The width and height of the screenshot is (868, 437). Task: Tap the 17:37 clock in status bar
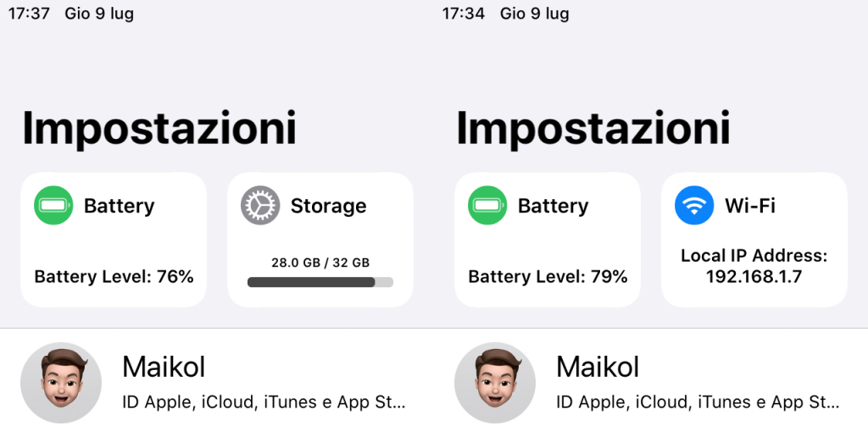click(x=29, y=14)
